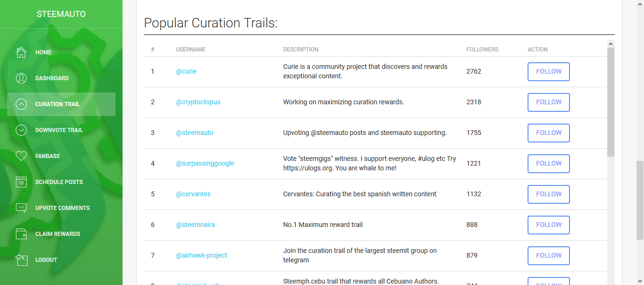Viewport: 644px width, 285px height.
Task: Follow the @cervantes trail
Action: click(548, 194)
